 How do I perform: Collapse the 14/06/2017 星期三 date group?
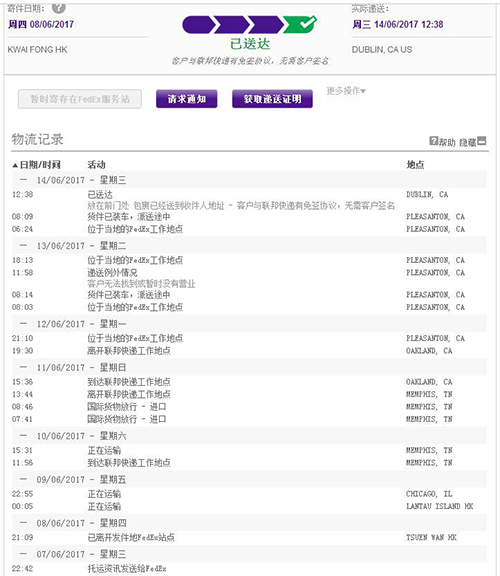pyautogui.click(x=24, y=180)
